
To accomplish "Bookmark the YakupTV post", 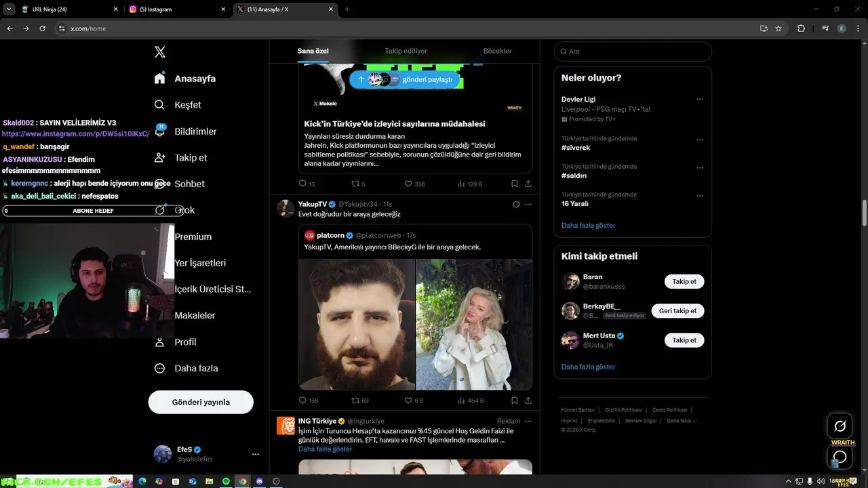I will 514,401.
